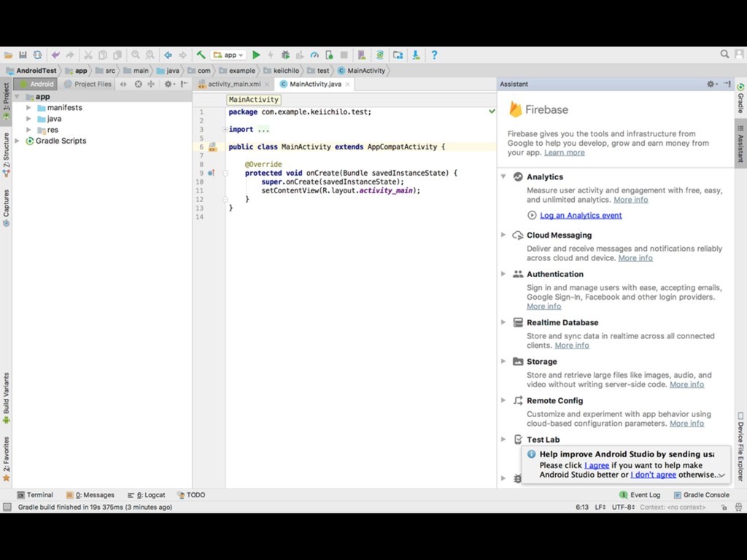This screenshot has height=560, width=747.
Task: Toggle the 7: Structure tool window
Action: point(6,155)
